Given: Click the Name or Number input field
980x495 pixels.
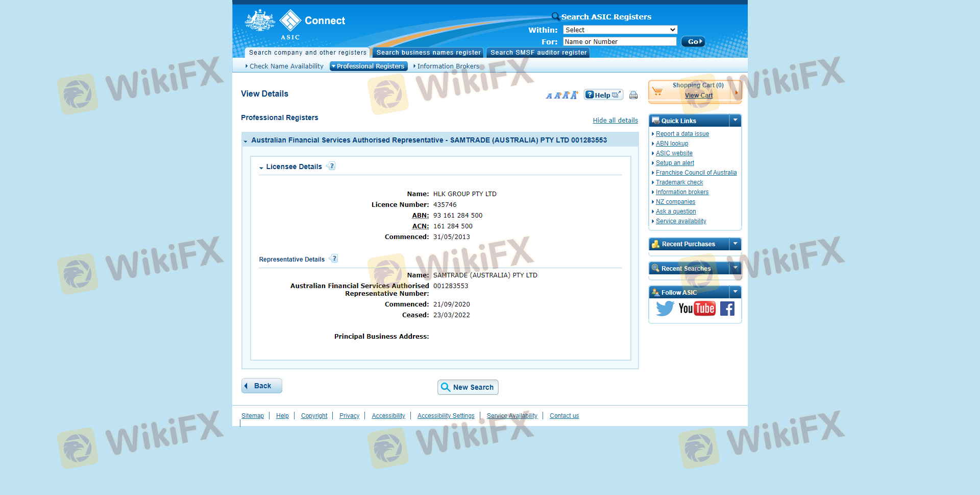Looking at the screenshot, I should coord(620,42).
